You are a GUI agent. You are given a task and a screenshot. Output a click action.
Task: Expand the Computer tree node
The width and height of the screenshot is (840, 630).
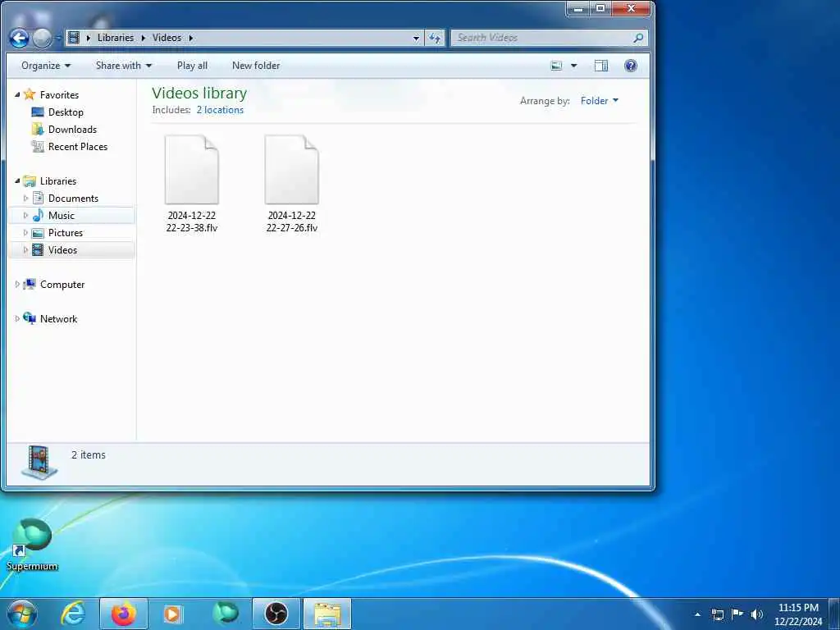[x=17, y=285]
